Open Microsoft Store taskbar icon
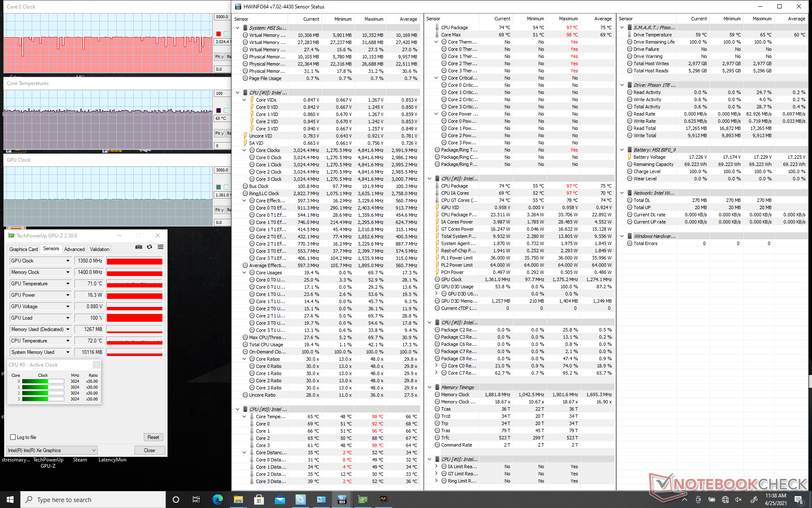This screenshot has width=812, height=508. [259, 500]
